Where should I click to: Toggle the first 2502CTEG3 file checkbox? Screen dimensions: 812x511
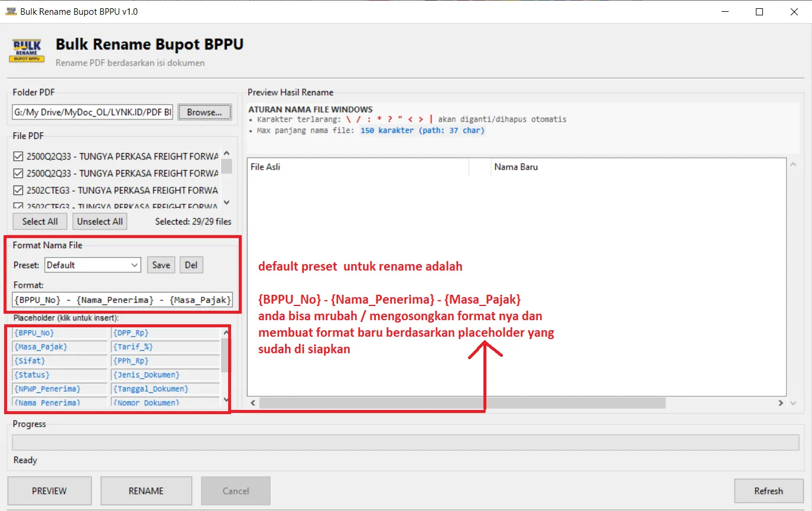18,190
